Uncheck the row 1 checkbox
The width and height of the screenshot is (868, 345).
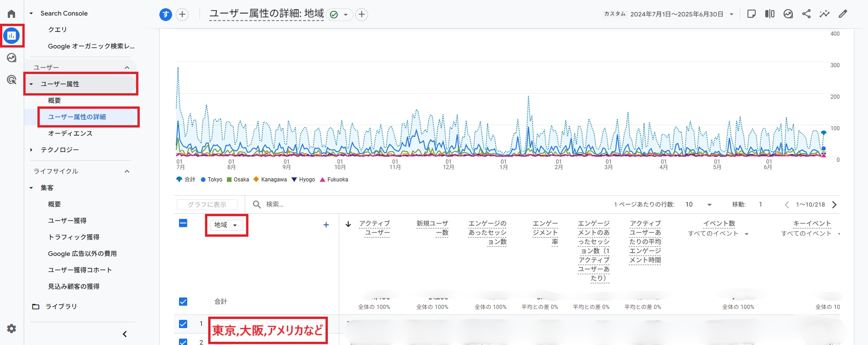coord(183,324)
